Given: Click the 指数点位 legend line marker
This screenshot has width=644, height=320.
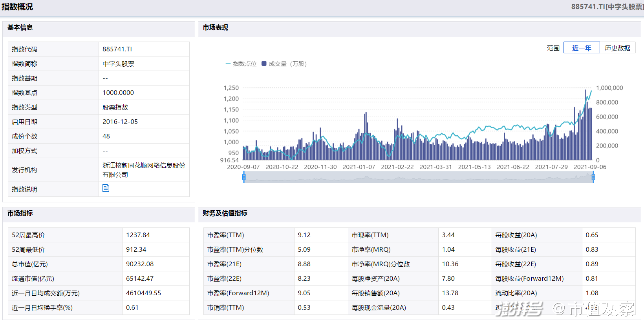Looking at the screenshot, I should pyautogui.click(x=228, y=64).
